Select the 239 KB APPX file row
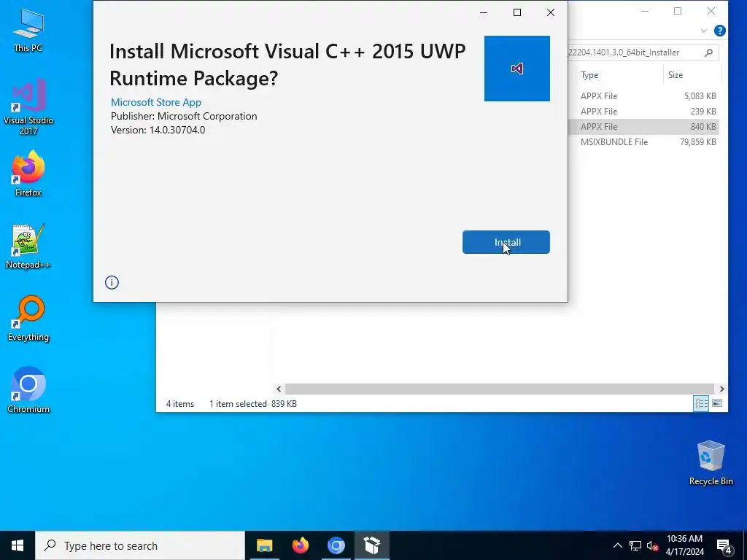The height and width of the screenshot is (560, 747). pyautogui.click(x=643, y=111)
